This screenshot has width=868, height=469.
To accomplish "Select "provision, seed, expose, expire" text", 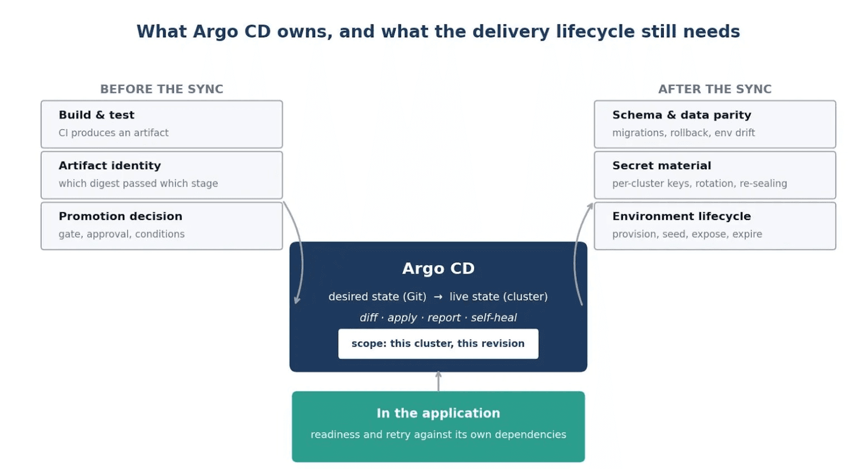I will coord(687,234).
